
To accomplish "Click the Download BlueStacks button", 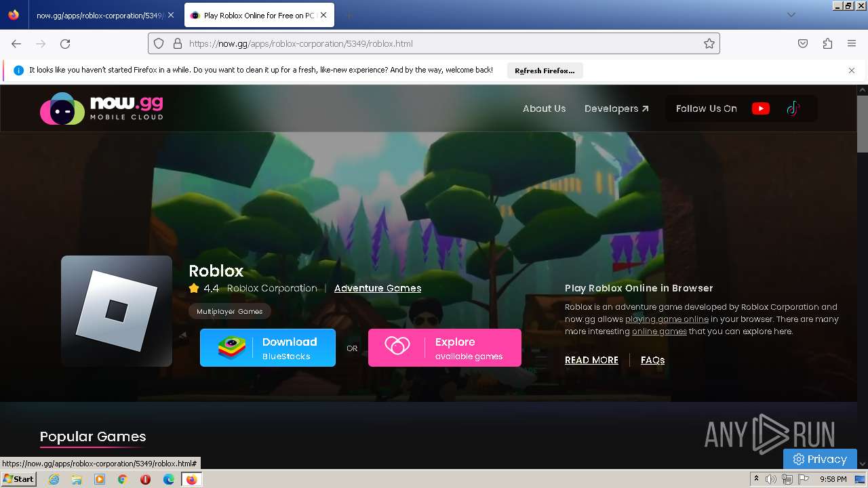I will point(268,348).
